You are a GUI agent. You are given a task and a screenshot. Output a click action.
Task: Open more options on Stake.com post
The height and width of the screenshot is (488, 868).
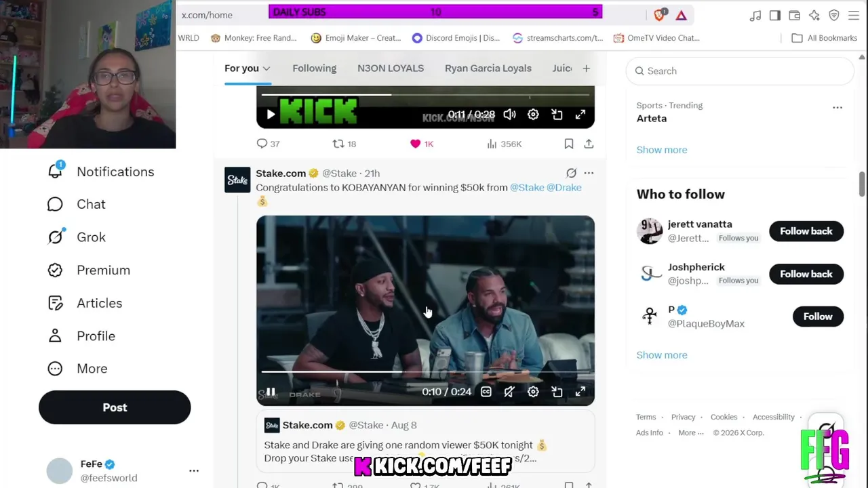589,174
